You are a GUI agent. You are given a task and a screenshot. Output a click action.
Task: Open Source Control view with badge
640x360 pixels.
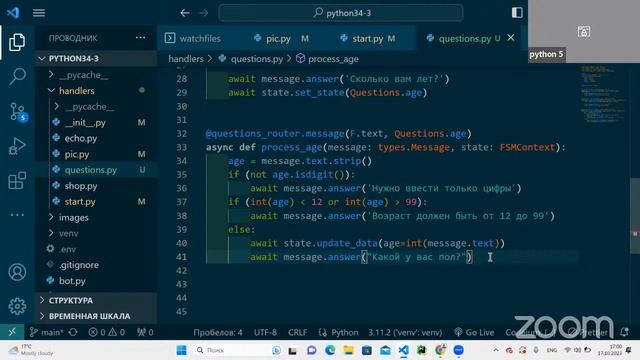[x=18, y=111]
